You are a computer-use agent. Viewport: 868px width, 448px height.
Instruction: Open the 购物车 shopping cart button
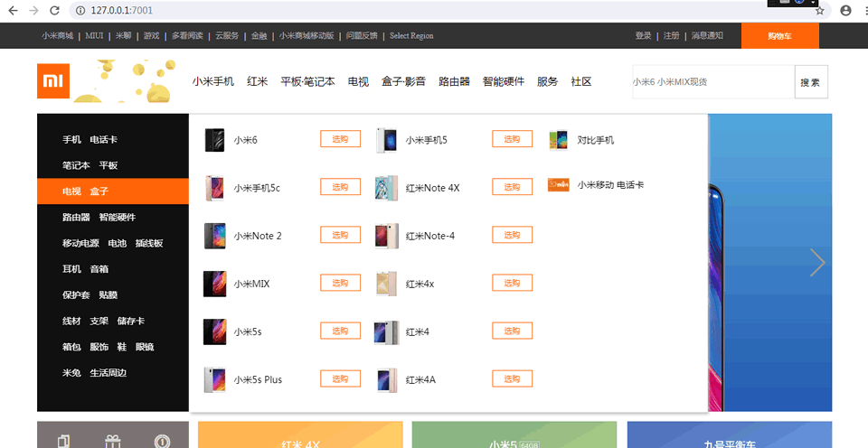click(x=780, y=36)
